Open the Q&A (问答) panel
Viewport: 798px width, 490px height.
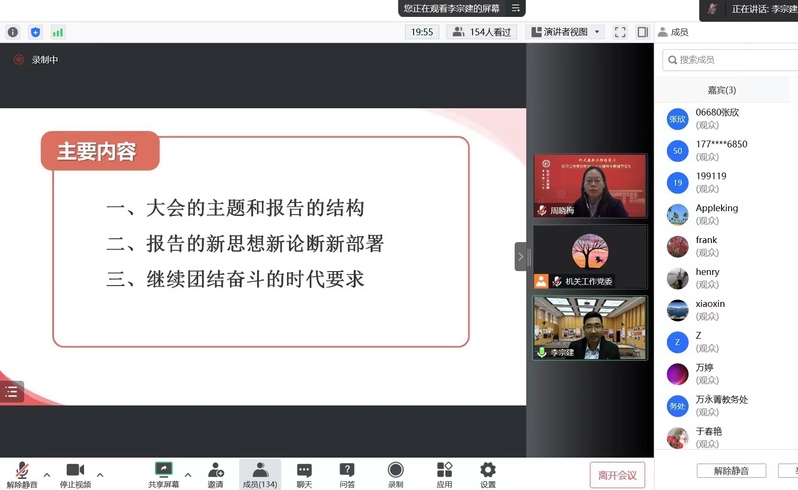click(347, 474)
